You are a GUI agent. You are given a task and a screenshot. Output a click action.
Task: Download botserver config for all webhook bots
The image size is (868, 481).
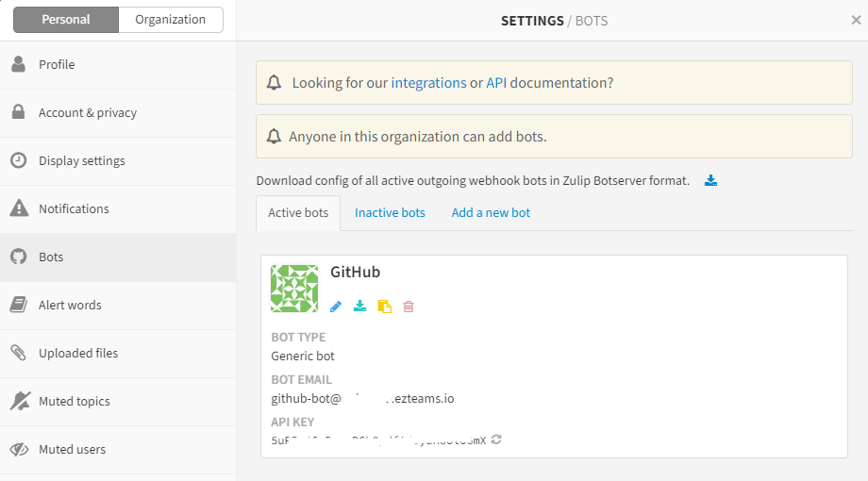click(x=710, y=180)
